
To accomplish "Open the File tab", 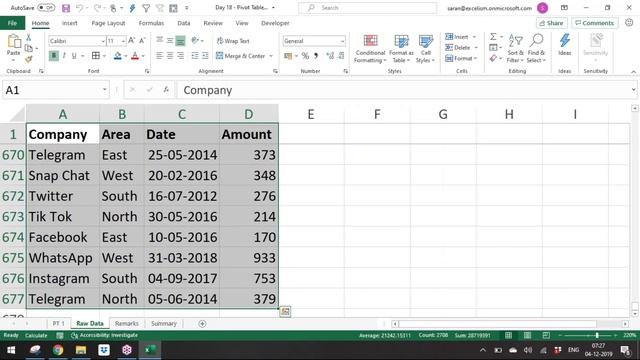I will pyautogui.click(x=12, y=23).
